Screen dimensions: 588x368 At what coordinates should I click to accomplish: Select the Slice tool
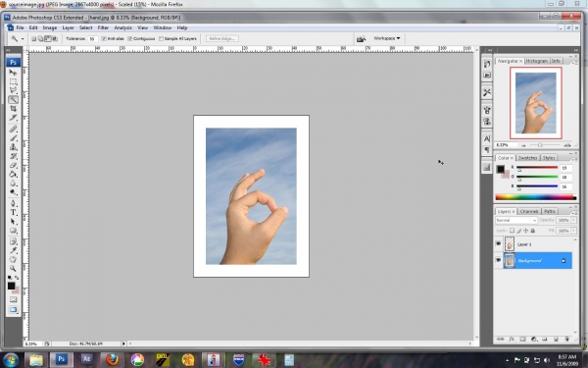point(13,118)
